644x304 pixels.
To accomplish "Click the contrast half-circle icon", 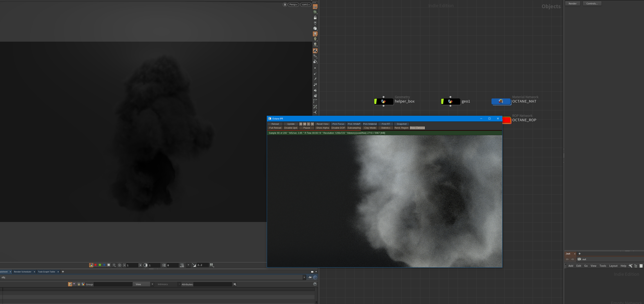I will point(146,265).
